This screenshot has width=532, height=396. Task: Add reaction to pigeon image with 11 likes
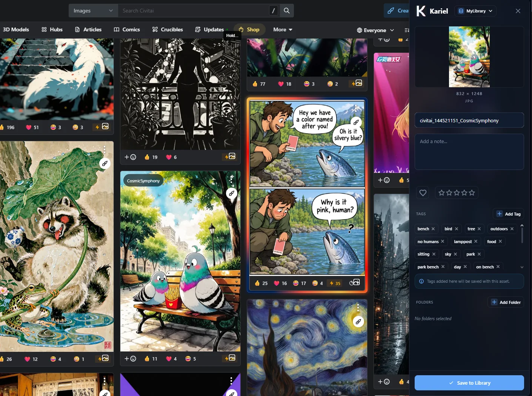click(130, 359)
